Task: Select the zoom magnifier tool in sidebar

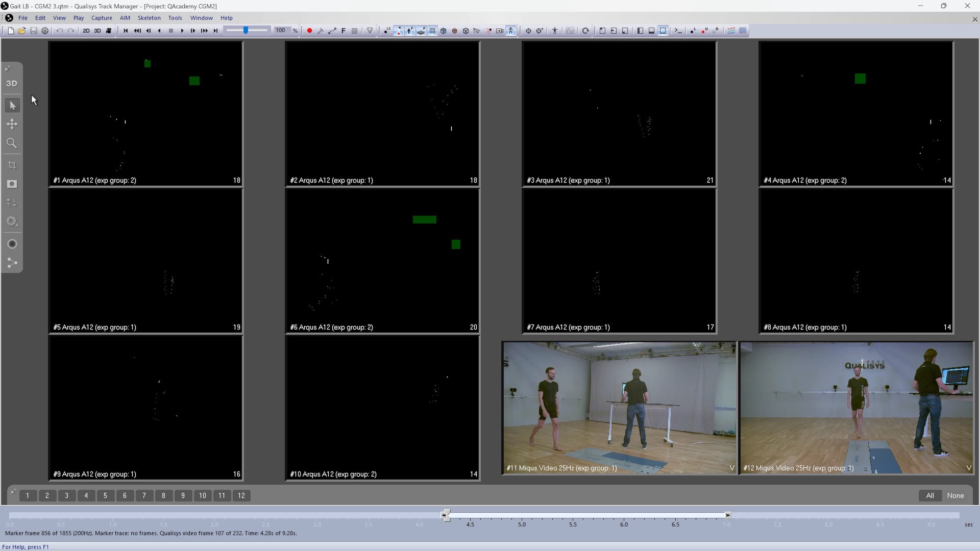Action: [x=12, y=143]
